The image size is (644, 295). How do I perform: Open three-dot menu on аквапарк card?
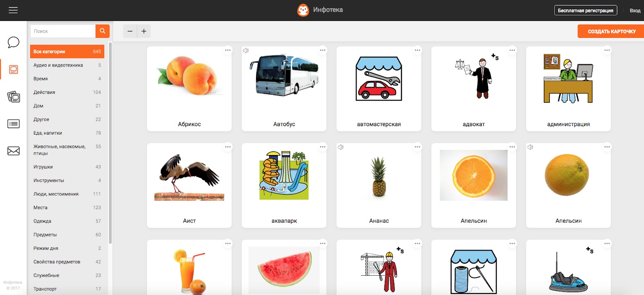click(x=322, y=147)
